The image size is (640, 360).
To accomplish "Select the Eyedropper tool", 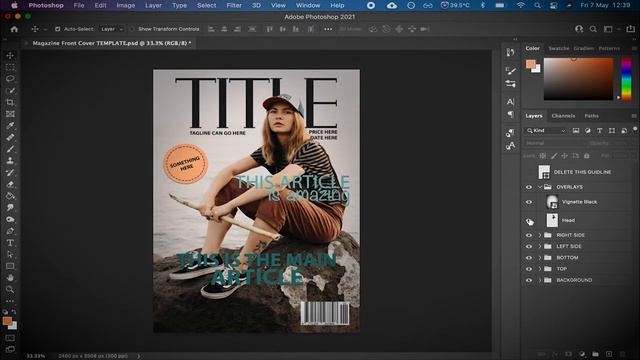I will (x=10, y=125).
